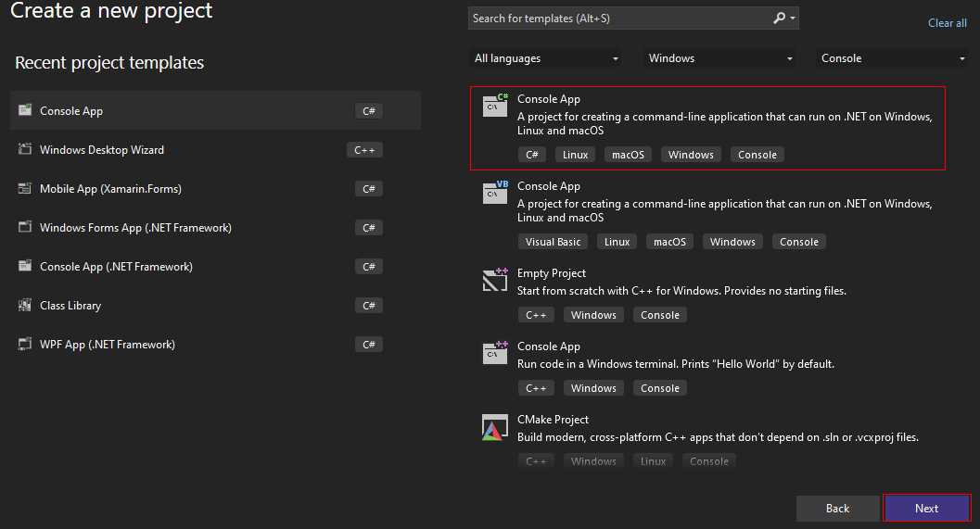Select Class Library recent template
Image resolution: width=980 pixels, height=529 pixels.
coord(216,306)
